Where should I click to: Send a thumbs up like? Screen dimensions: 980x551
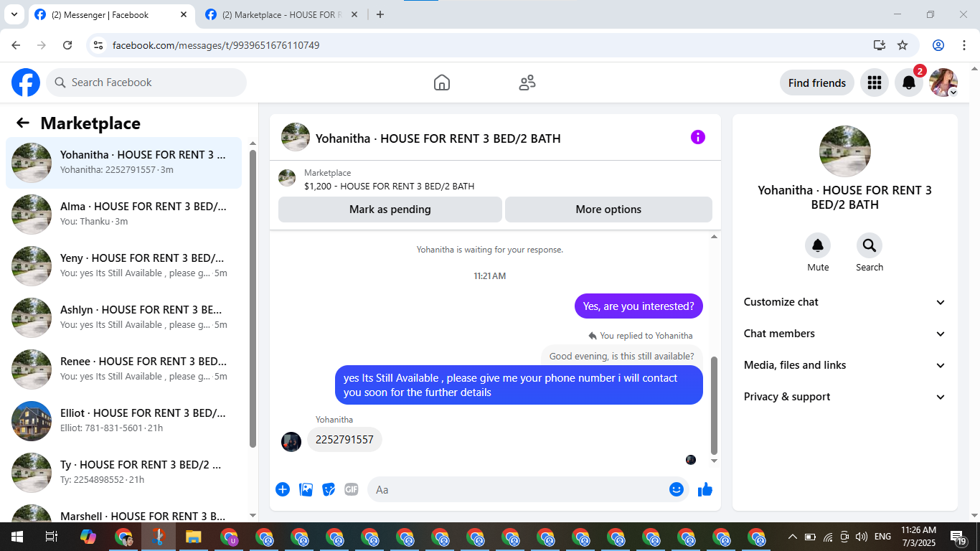(705, 489)
